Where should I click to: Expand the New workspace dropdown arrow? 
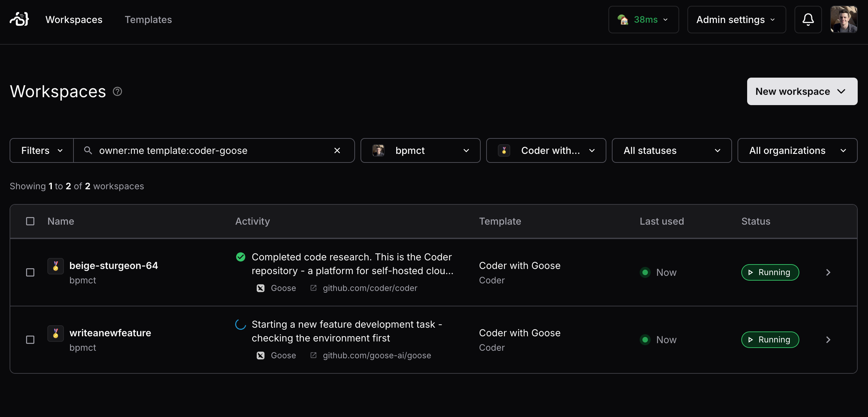point(842,91)
